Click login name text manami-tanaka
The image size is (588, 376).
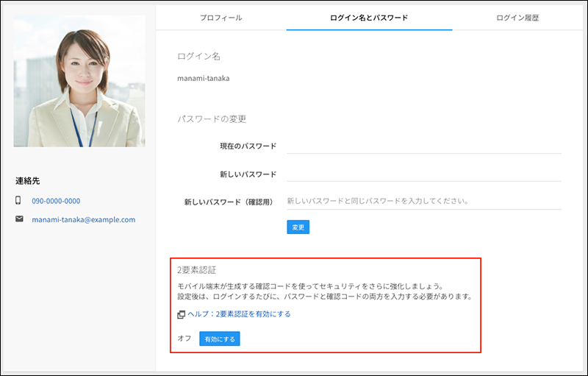[x=204, y=79]
